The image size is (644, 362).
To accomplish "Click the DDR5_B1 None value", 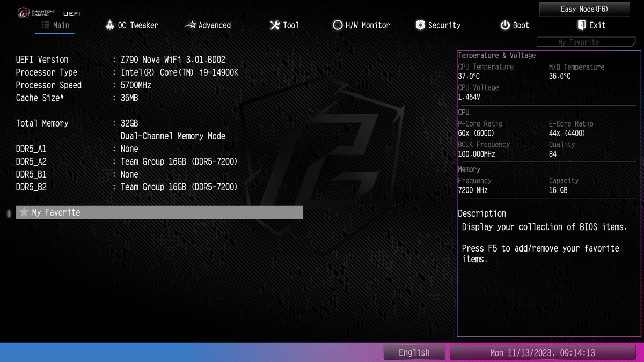I will [x=129, y=174].
